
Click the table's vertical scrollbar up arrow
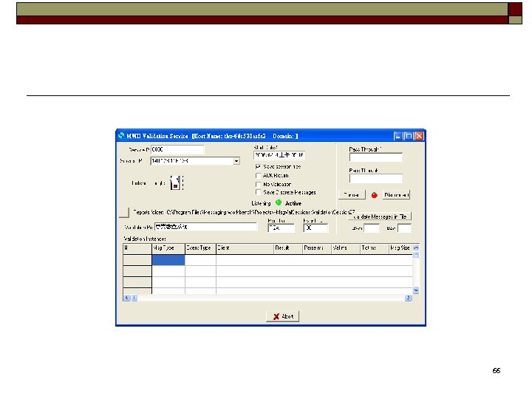(416, 248)
